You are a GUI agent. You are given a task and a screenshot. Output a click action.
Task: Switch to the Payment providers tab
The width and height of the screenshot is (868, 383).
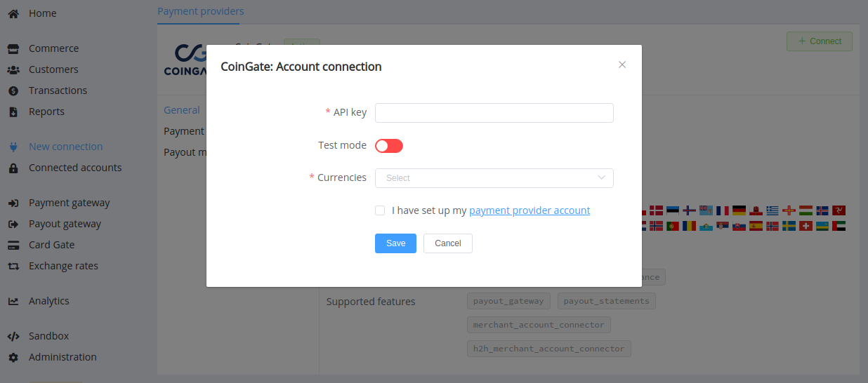click(x=201, y=11)
